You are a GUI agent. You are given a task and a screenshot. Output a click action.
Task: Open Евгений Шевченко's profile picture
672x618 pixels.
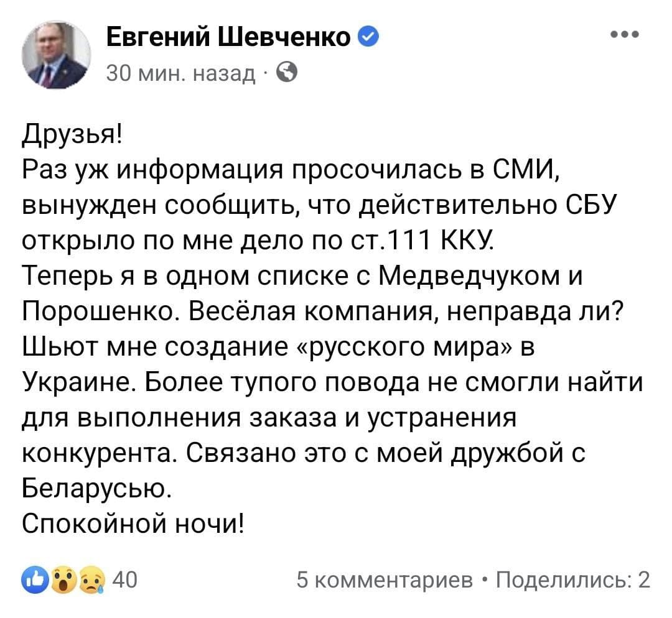(57, 55)
